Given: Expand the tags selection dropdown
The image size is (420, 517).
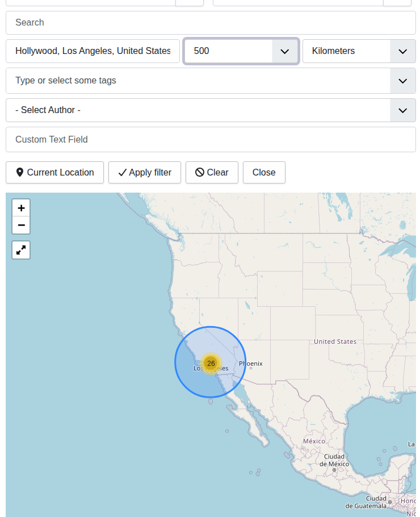Looking at the screenshot, I should click(402, 81).
